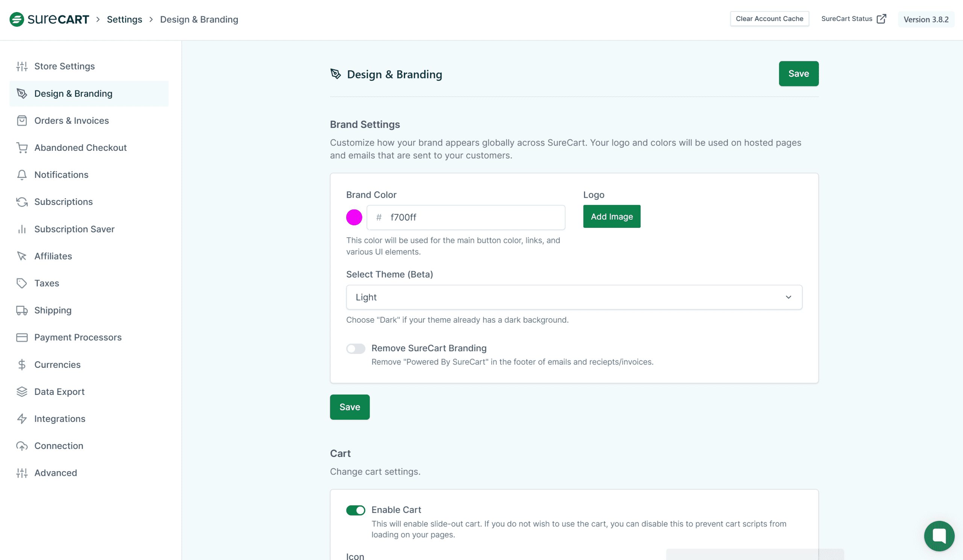Click the Shipping truck icon
Screen dimensions: 963x560
coord(22,311)
